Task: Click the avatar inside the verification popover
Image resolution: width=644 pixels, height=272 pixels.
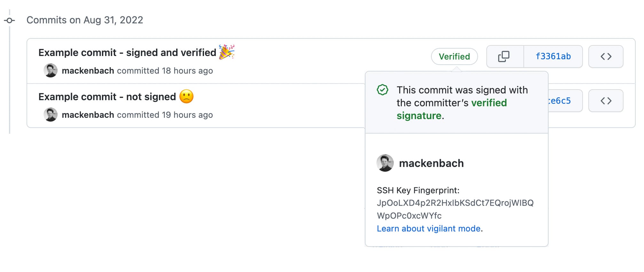Action: (x=385, y=163)
